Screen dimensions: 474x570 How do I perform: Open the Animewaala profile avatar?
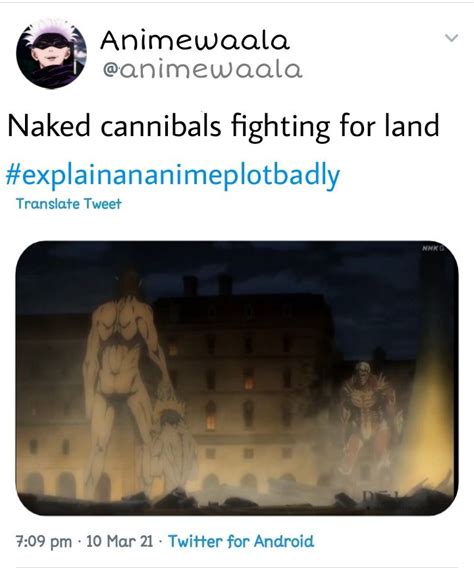52,53
